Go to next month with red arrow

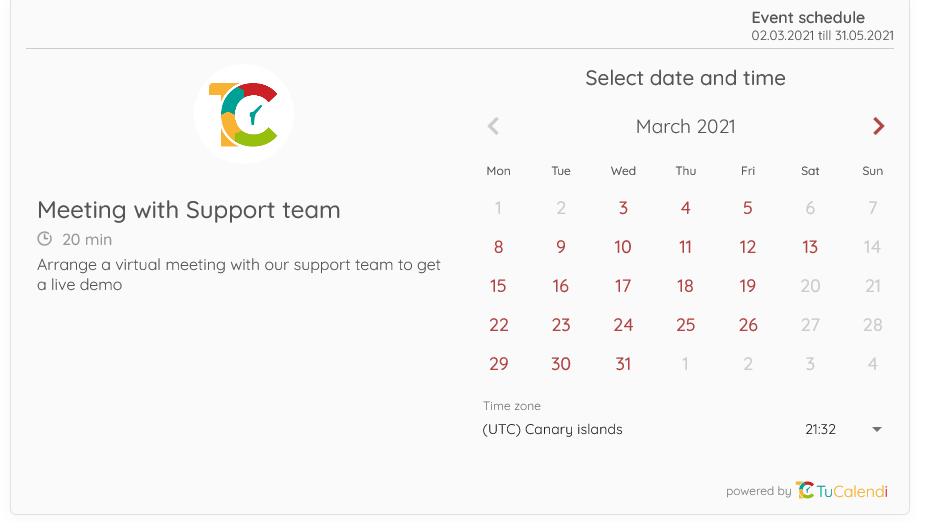(x=878, y=126)
